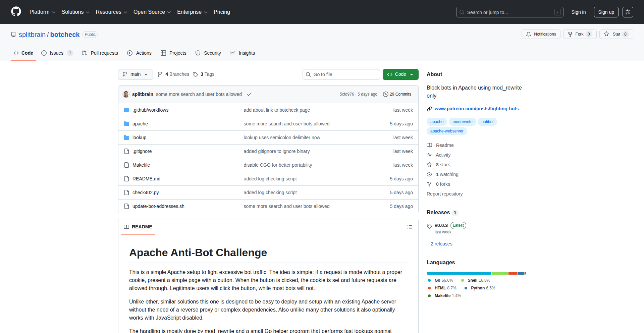Click the Go segment of languages bar

459,273
